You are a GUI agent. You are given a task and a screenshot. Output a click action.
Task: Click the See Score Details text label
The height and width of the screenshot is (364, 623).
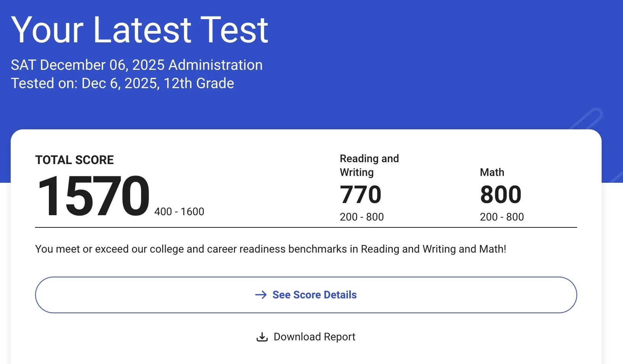coord(315,295)
